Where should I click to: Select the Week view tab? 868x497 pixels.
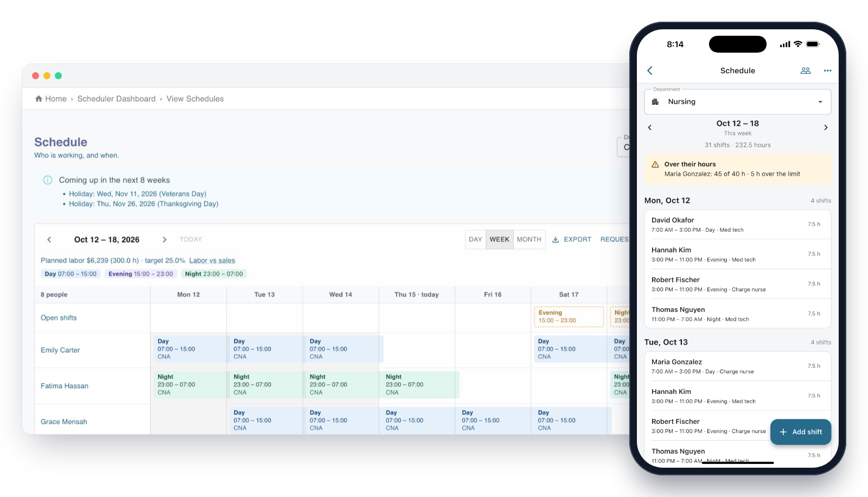click(500, 239)
